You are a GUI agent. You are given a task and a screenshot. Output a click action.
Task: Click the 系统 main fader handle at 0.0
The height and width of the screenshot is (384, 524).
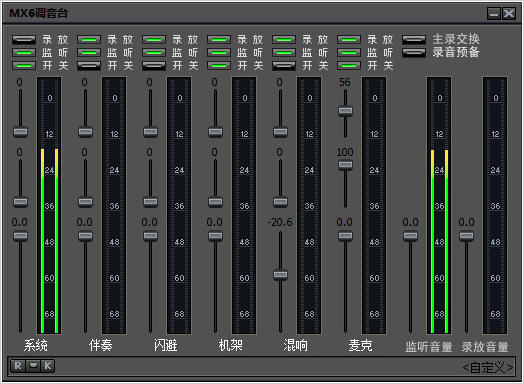click(20, 236)
